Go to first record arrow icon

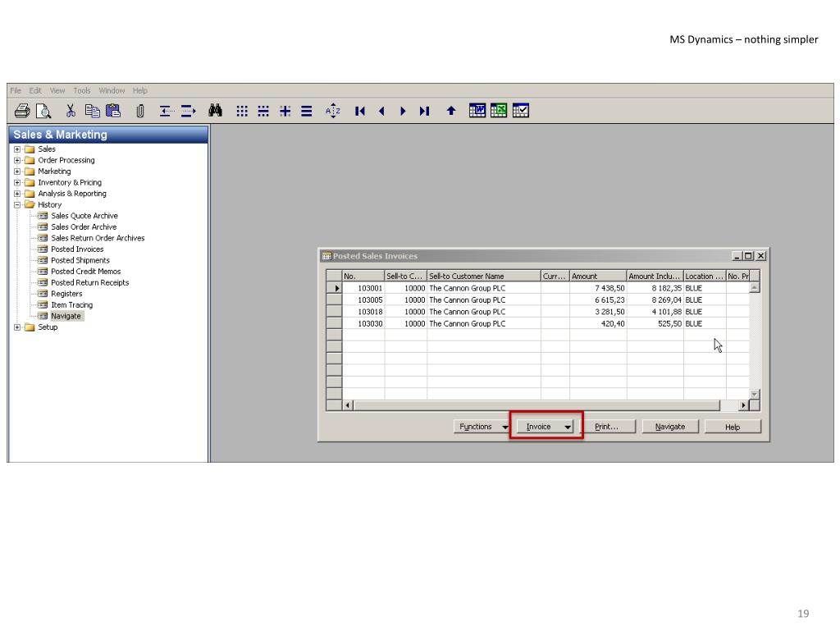[360, 111]
